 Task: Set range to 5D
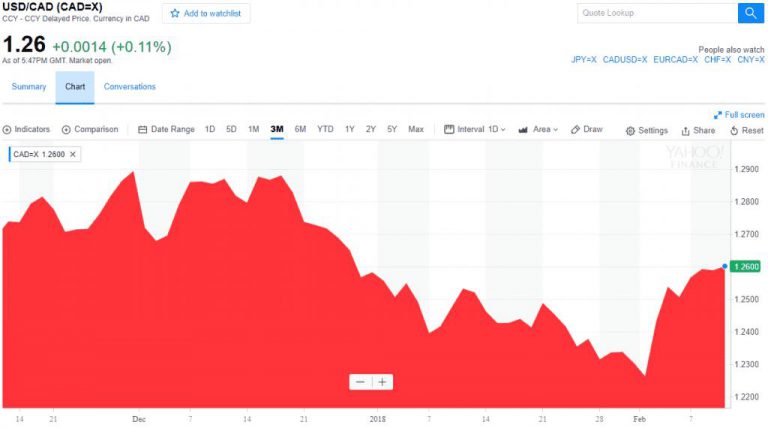coord(231,129)
